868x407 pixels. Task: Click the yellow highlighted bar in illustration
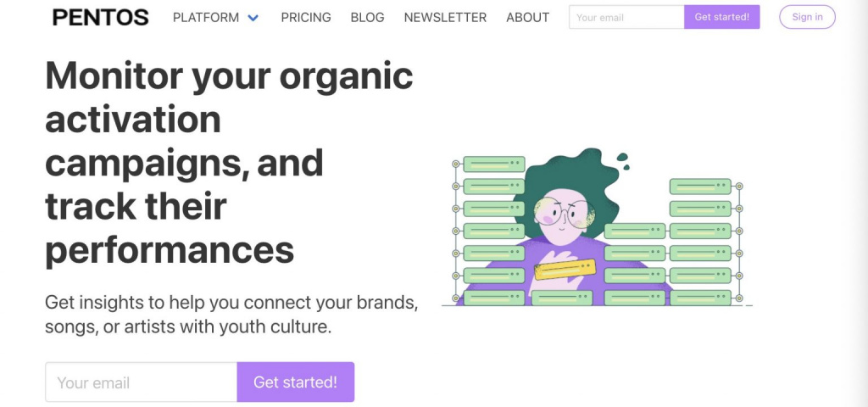[x=565, y=269]
